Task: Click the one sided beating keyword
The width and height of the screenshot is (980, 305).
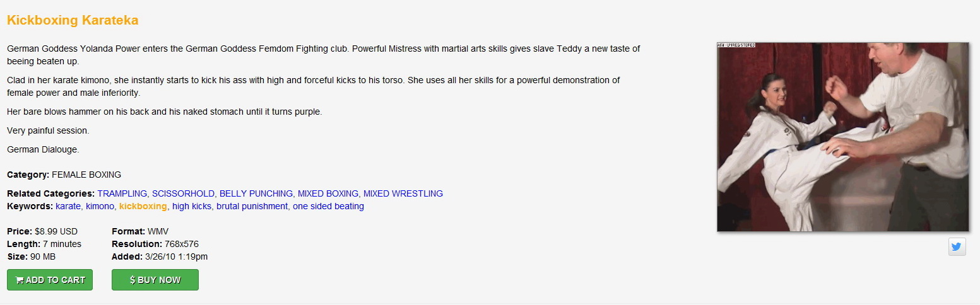Action: click(x=328, y=206)
